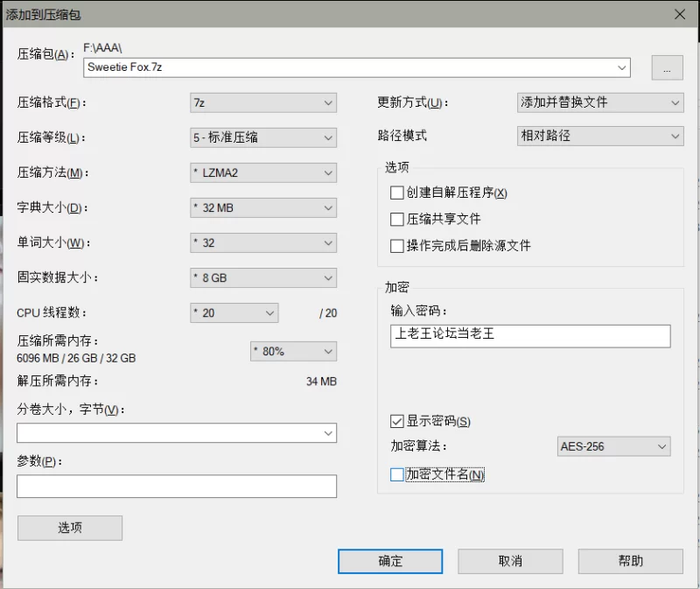Open the word size dropdown
This screenshot has height=589, width=700.
pos(263,242)
